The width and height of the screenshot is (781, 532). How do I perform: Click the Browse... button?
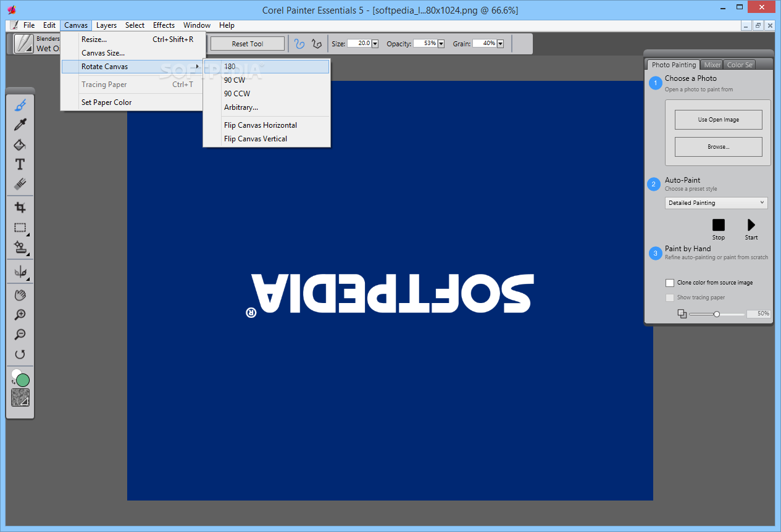pos(718,147)
